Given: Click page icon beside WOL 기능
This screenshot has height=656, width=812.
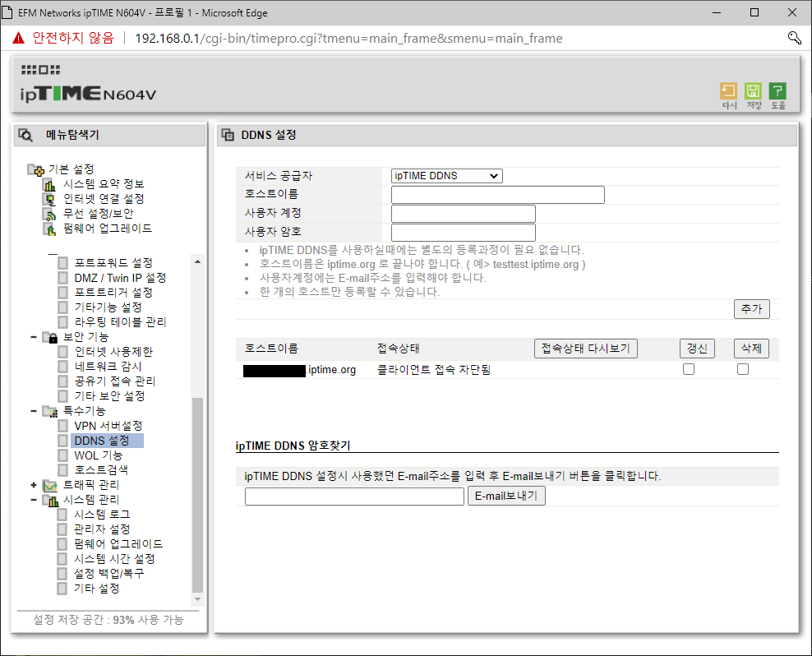Looking at the screenshot, I should point(62,455).
